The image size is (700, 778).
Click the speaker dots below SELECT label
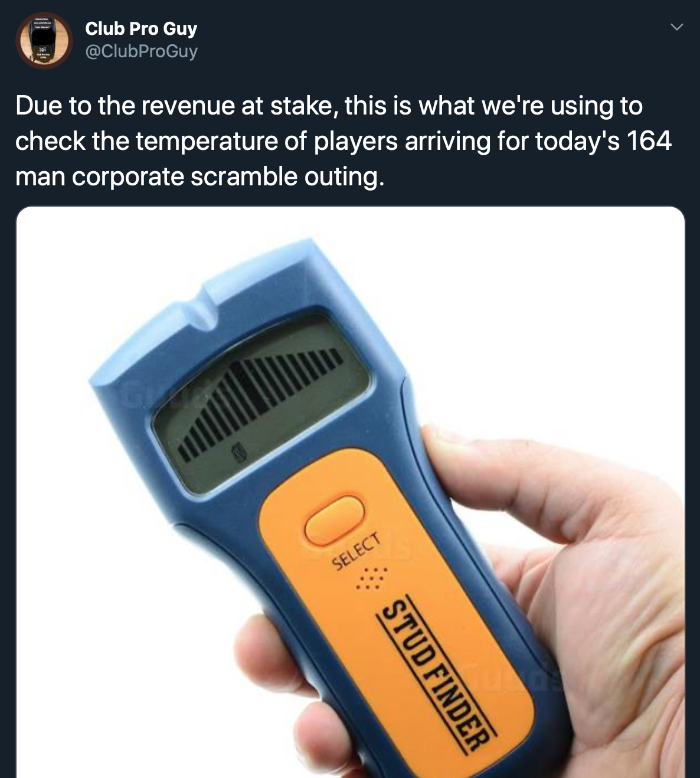click(371, 579)
